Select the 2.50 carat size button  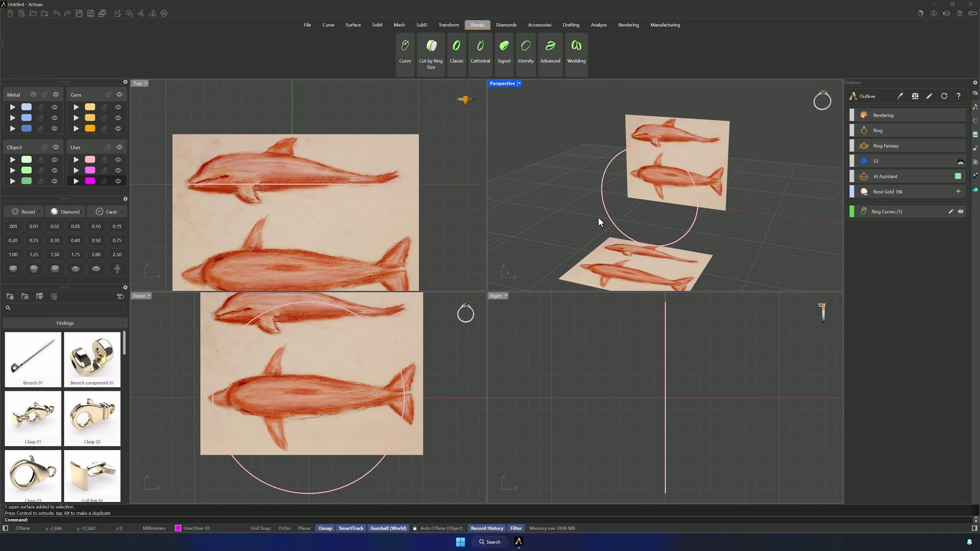(x=117, y=255)
